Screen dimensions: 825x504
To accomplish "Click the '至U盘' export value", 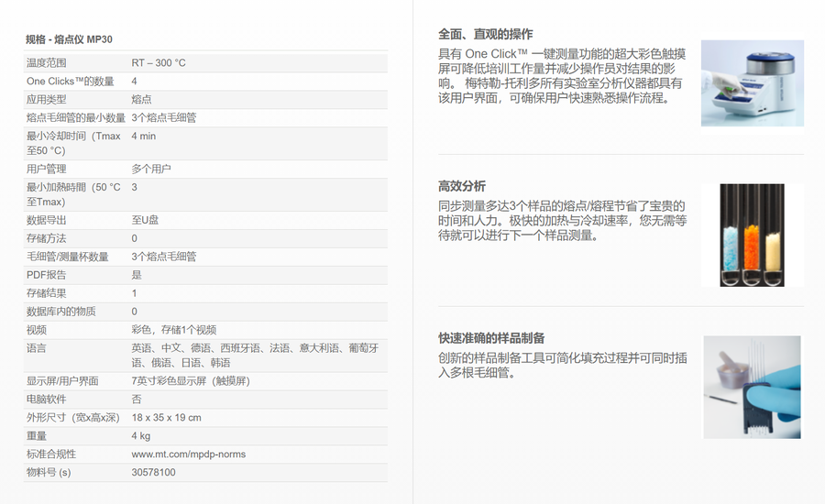I will [x=145, y=220].
